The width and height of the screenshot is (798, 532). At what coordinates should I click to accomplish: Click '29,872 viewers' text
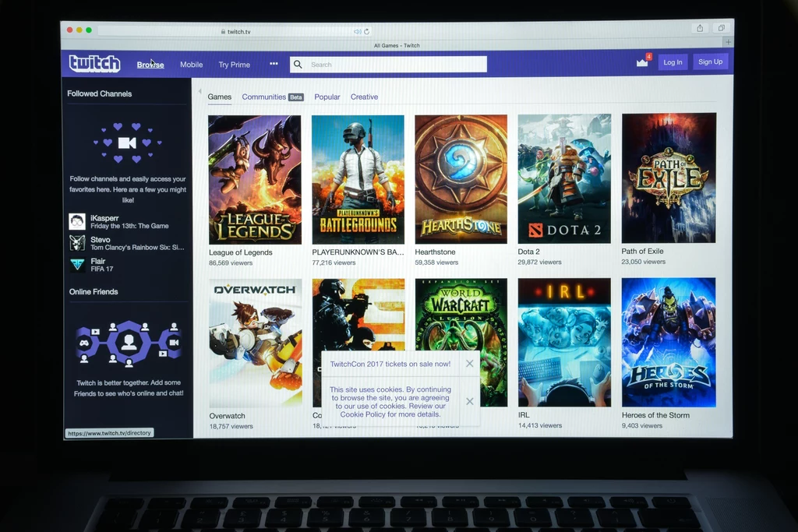tap(539, 262)
